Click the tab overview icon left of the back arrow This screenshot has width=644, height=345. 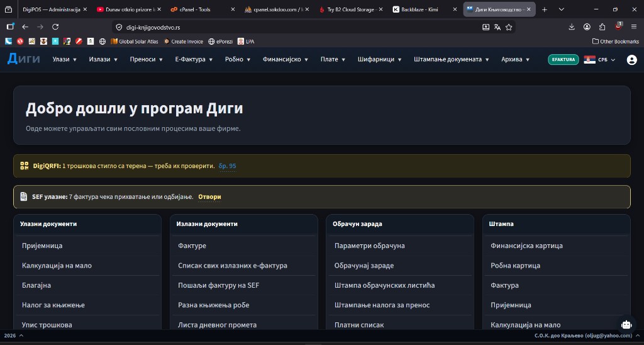point(10,26)
